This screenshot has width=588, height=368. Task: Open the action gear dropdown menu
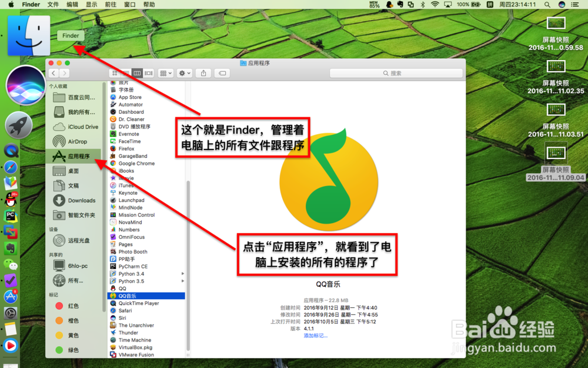(183, 73)
